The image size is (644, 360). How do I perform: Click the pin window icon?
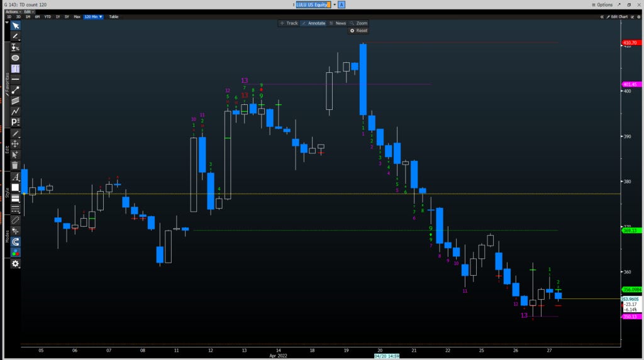pyautogui.click(x=619, y=5)
